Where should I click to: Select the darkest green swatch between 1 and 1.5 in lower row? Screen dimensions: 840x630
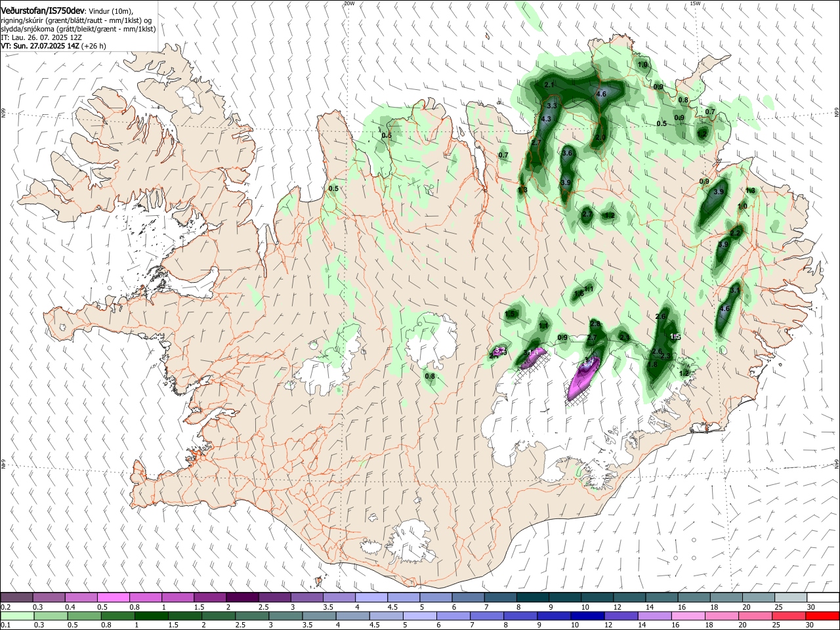pyautogui.click(x=151, y=616)
